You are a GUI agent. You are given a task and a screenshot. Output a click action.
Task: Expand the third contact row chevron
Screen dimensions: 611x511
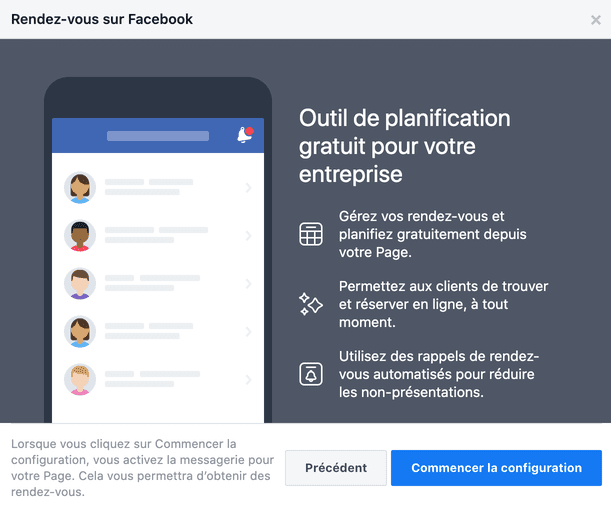pyautogui.click(x=249, y=284)
